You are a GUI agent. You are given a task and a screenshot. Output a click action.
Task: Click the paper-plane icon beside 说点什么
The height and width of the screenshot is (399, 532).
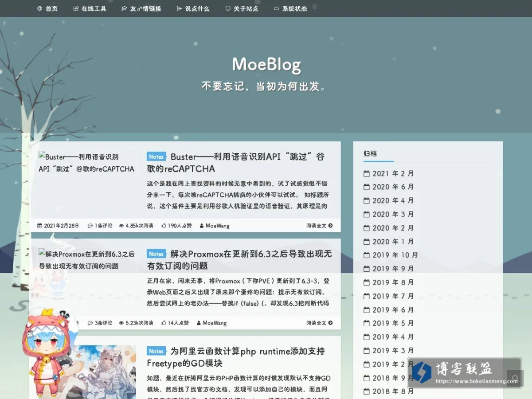179,8
